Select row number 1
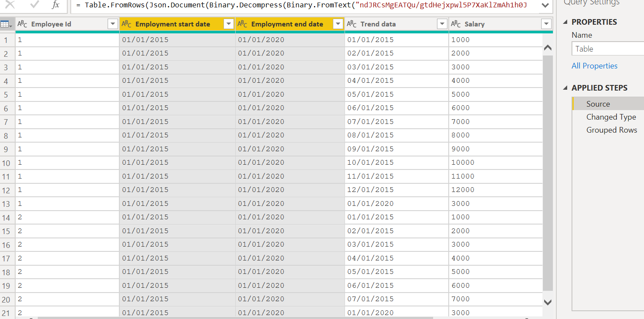The width and height of the screenshot is (644, 319). 7,40
